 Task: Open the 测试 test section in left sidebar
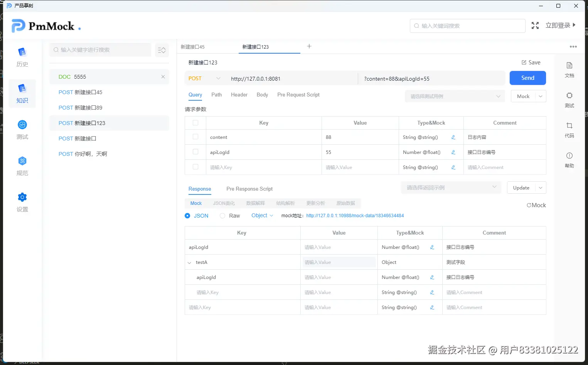click(22, 130)
